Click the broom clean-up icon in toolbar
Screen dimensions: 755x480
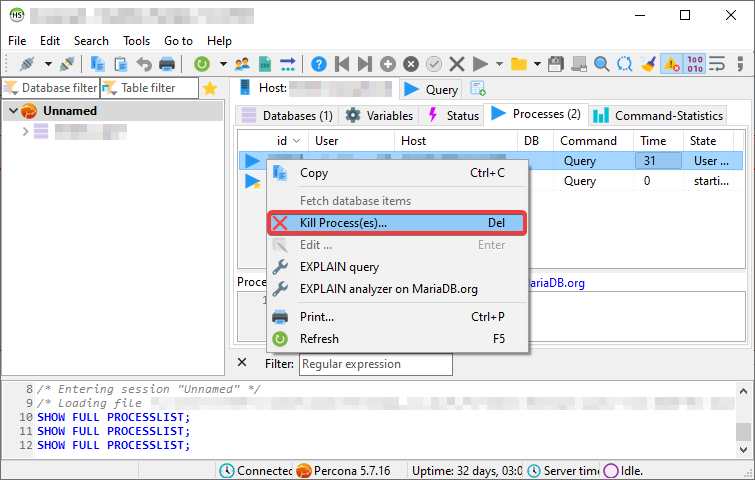pos(648,63)
